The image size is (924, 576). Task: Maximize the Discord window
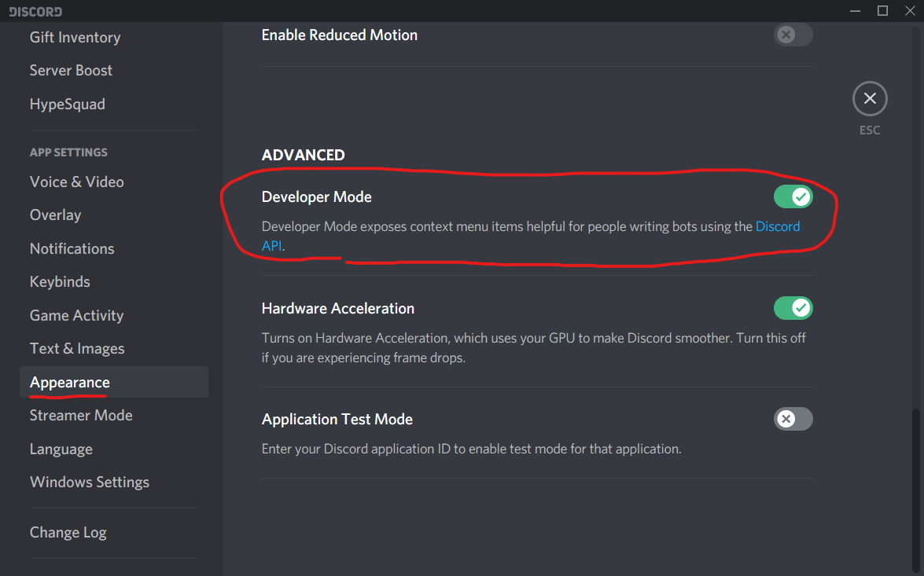(882, 10)
